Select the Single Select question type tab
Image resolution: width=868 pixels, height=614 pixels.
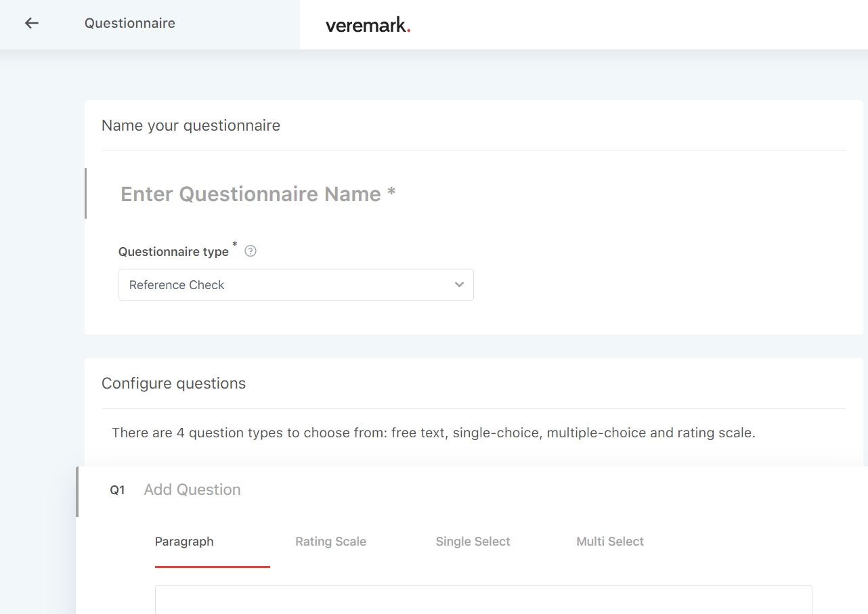(x=473, y=541)
